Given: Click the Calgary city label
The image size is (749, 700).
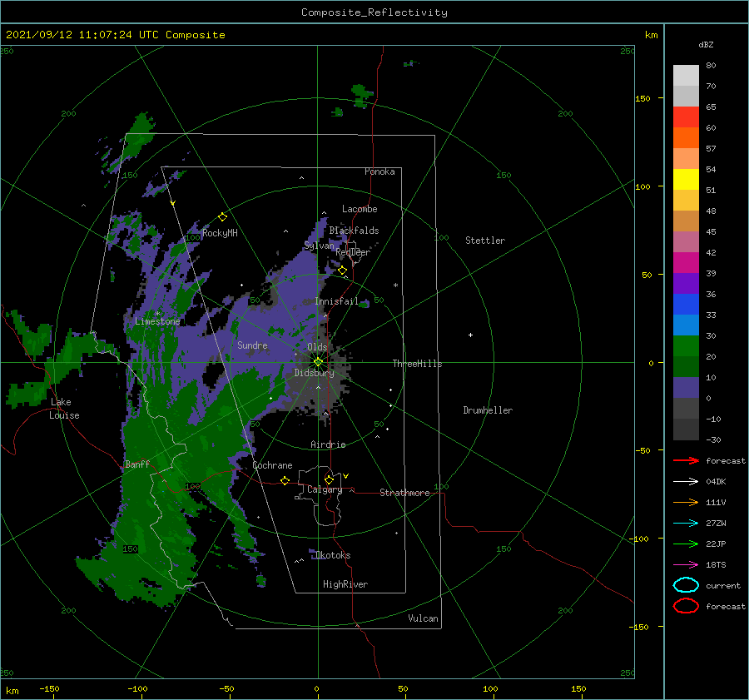Looking at the screenshot, I should click(325, 489).
